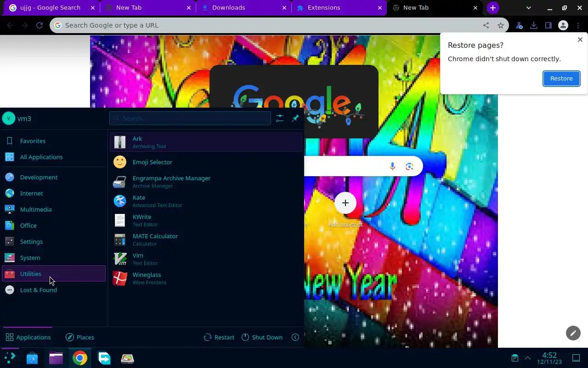Launch MATE Calculator
Image resolution: width=588 pixels, height=368 pixels.
(x=206, y=240)
